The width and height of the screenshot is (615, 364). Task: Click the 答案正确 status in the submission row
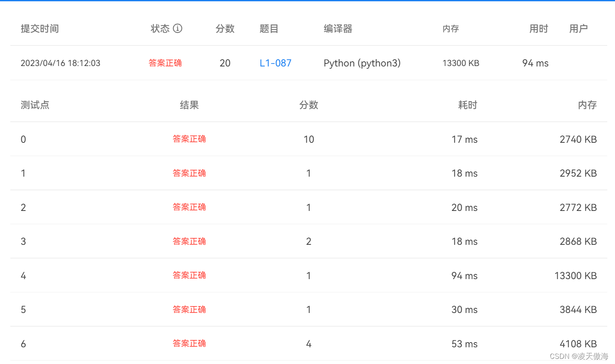coord(165,63)
